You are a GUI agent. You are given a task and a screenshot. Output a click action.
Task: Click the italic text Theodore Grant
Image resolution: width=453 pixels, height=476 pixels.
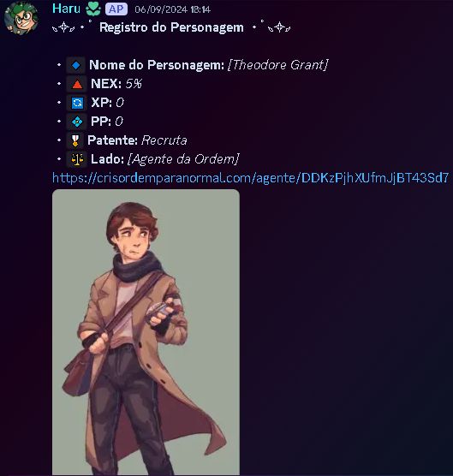(x=277, y=65)
